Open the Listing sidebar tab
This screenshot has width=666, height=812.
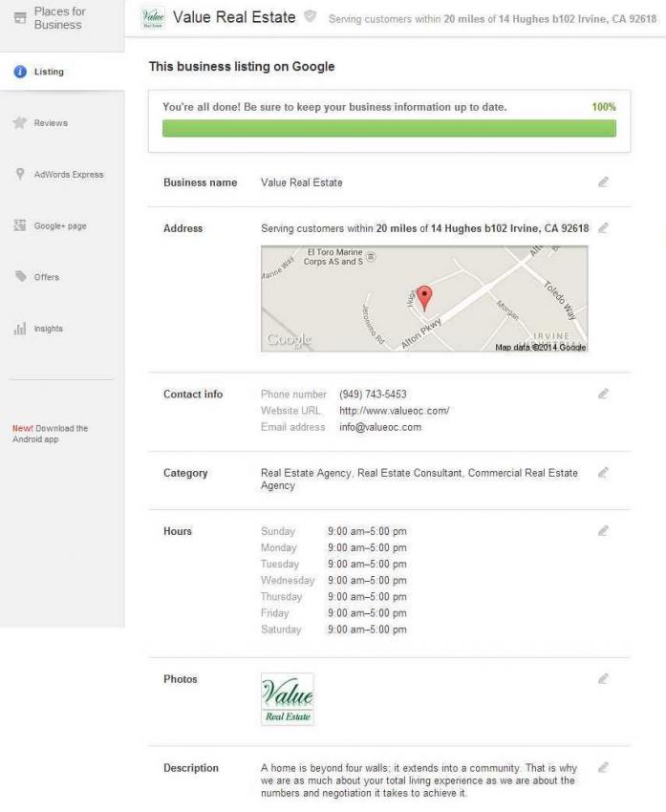[x=62, y=72]
